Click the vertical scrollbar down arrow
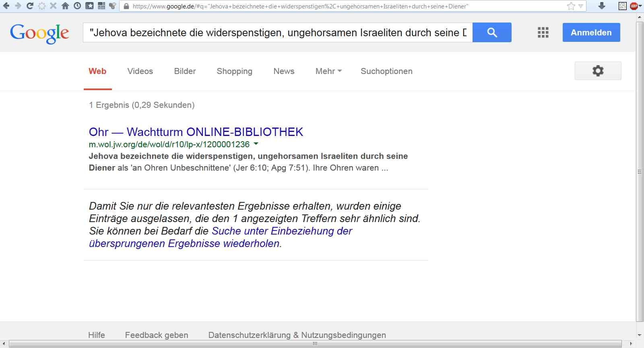This screenshot has width=644, height=348. [x=640, y=335]
